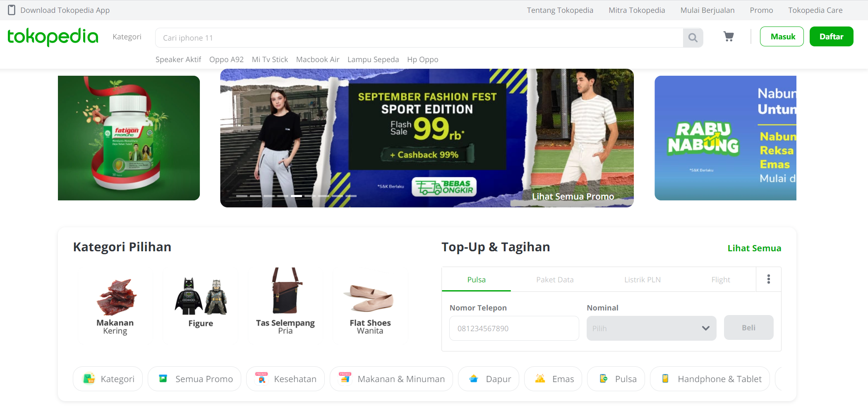The width and height of the screenshot is (868, 409).
Task: Select the active banner carousel indicator
Action: point(296,195)
